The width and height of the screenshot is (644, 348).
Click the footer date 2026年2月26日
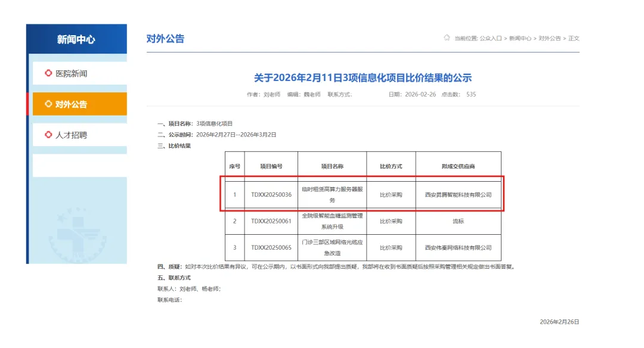tap(559, 322)
